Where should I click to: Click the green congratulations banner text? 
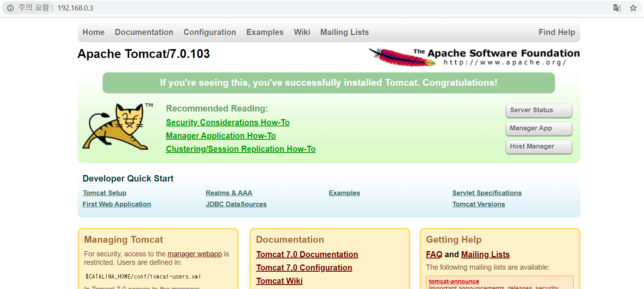(x=329, y=83)
